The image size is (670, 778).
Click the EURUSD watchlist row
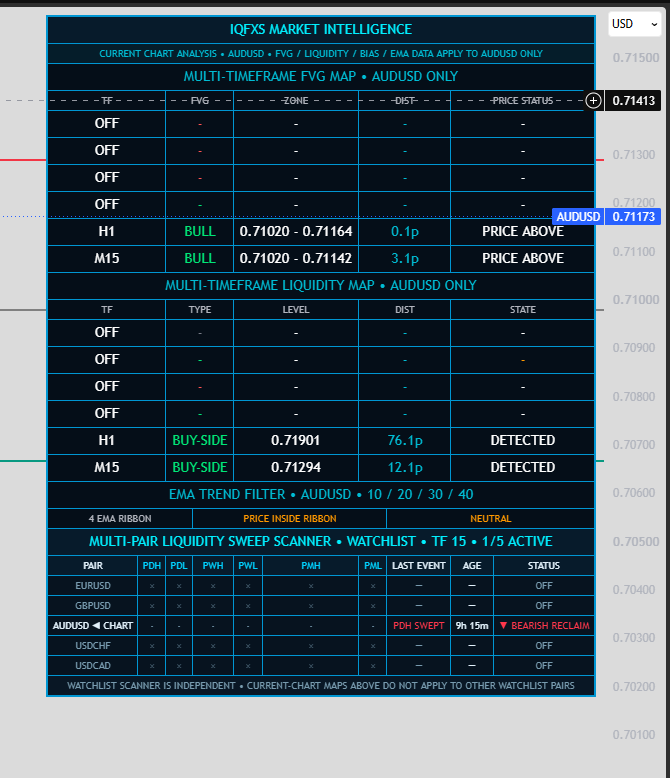point(321,586)
